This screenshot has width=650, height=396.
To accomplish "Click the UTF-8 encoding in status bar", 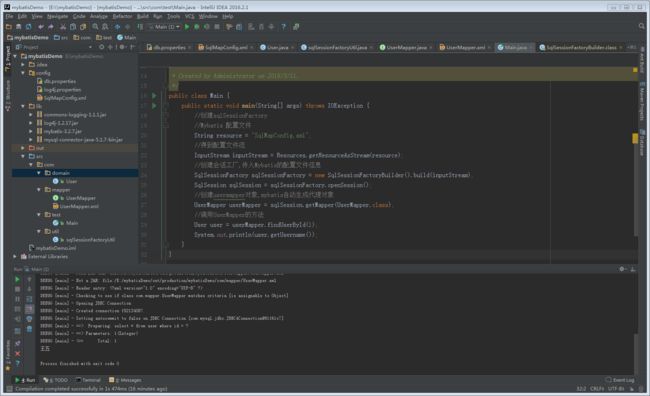I will pyautogui.click(x=616, y=389).
